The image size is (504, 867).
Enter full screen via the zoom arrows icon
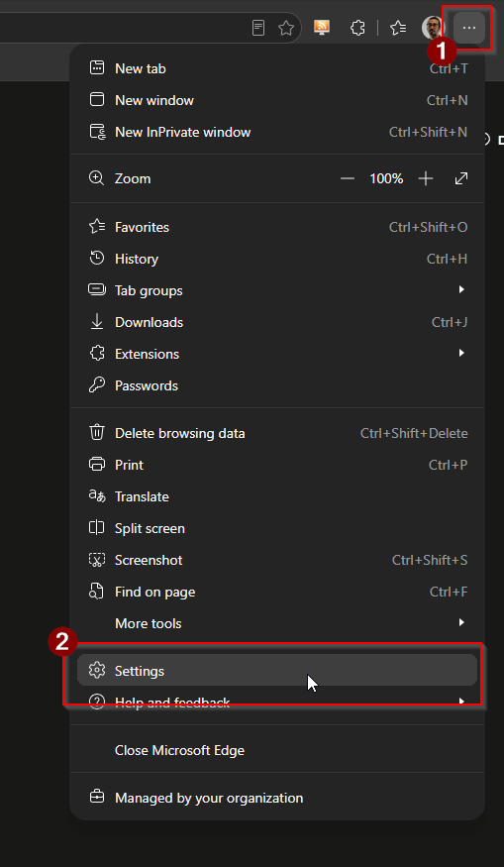(x=460, y=178)
